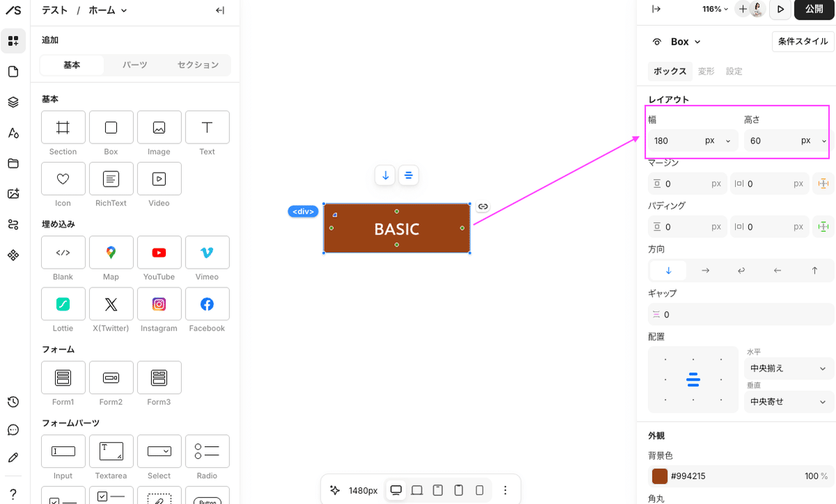Toggle individual margin sides icon
This screenshot has height=504, width=836.
coord(823,184)
